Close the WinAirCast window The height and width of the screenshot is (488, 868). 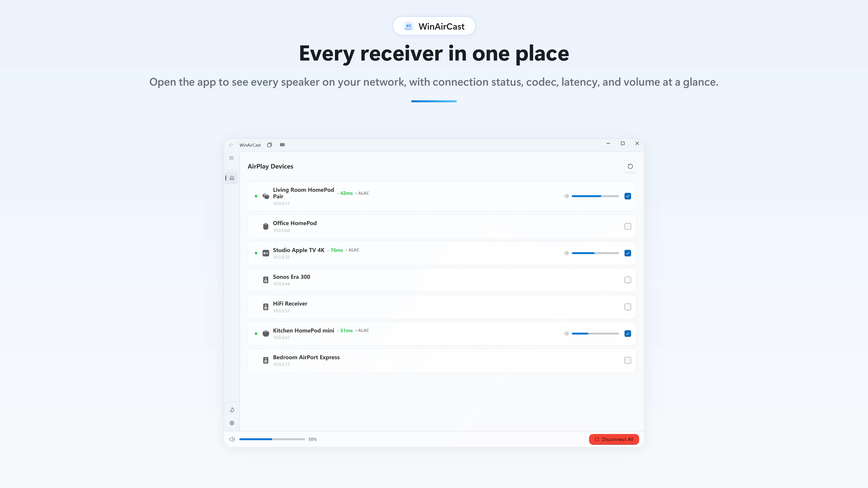(637, 143)
